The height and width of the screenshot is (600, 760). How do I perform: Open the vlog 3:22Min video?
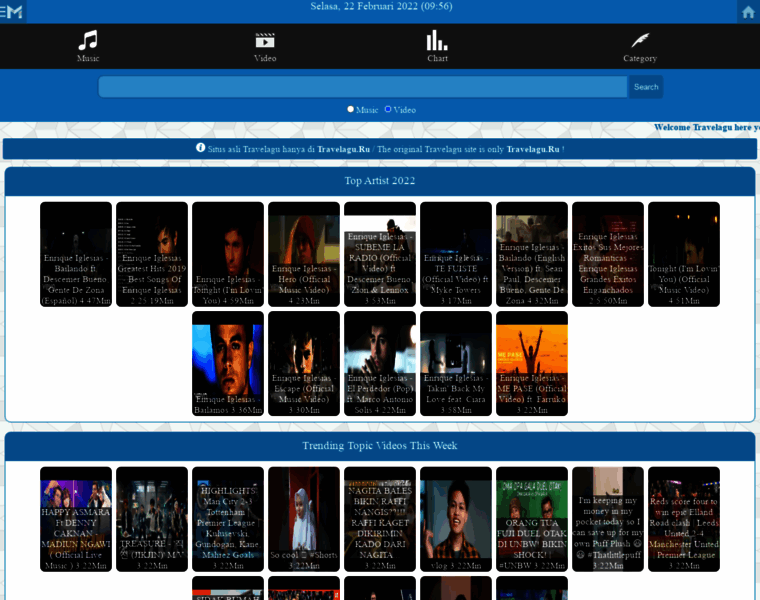(456, 520)
